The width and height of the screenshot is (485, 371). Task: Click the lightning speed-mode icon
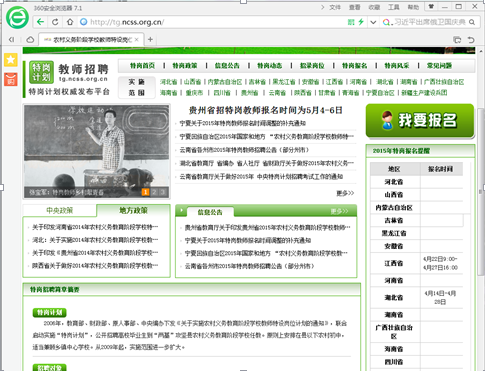[x=361, y=22]
